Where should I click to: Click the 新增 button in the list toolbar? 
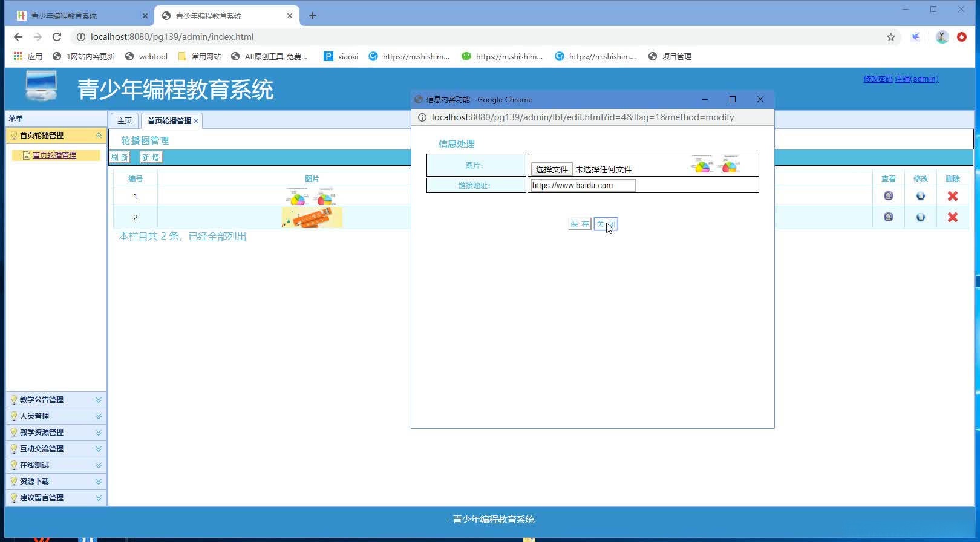tap(151, 157)
